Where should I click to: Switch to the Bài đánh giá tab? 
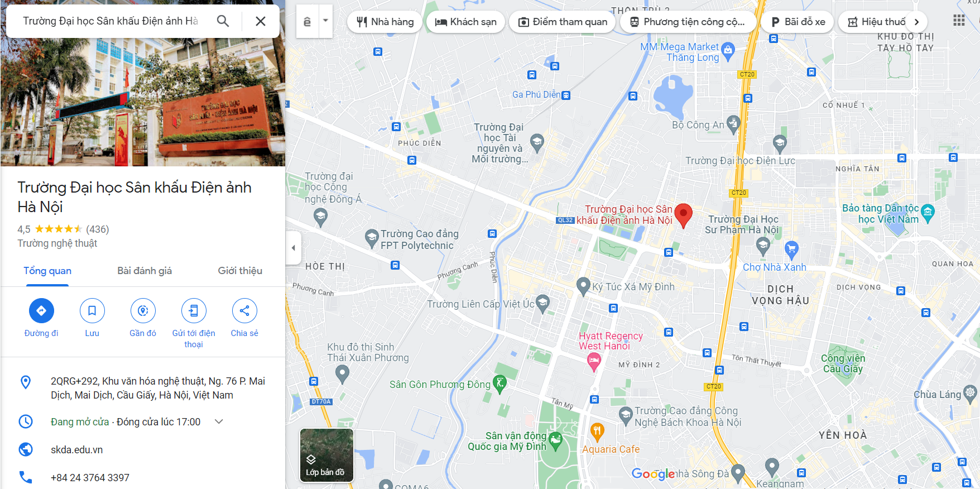145,271
